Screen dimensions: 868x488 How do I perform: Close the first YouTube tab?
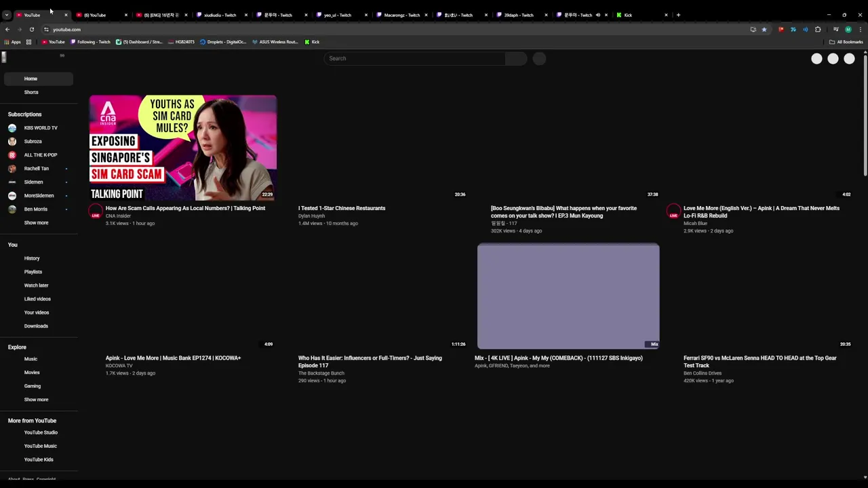66,15
